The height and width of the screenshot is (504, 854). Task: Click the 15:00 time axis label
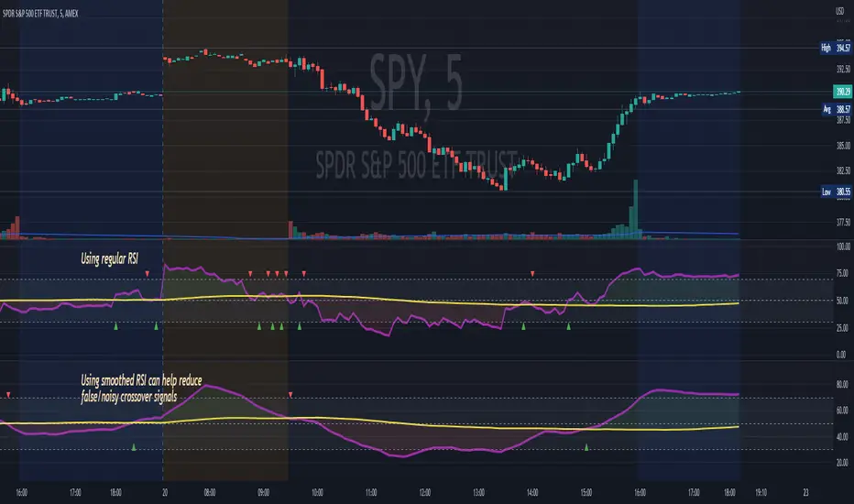coord(586,493)
